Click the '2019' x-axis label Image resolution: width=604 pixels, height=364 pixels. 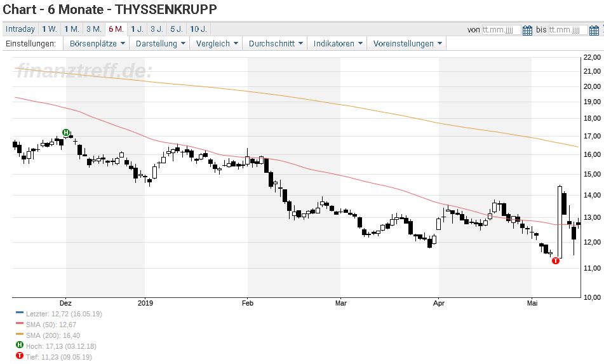pyautogui.click(x=145, y=303)
